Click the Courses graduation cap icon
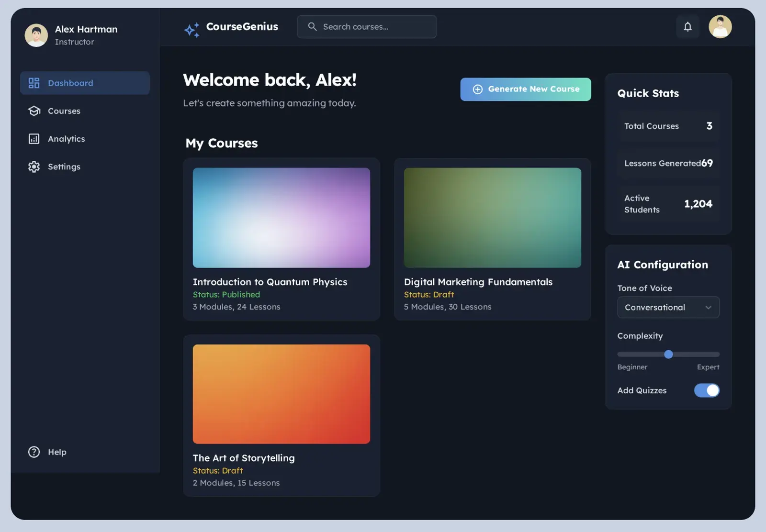Image resolution: width=766 pixels, height=532 pixels. (x=34, y=111)
